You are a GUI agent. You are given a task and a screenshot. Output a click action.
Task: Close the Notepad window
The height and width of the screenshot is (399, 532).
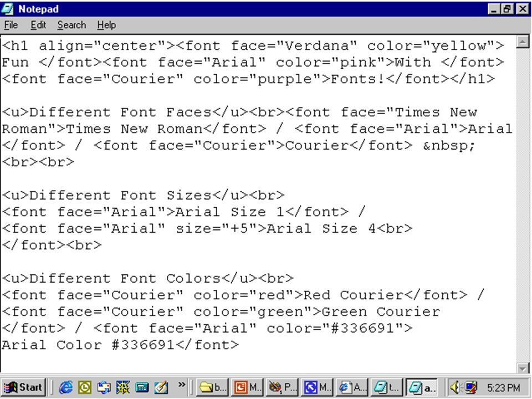click(x=522, y=9)
